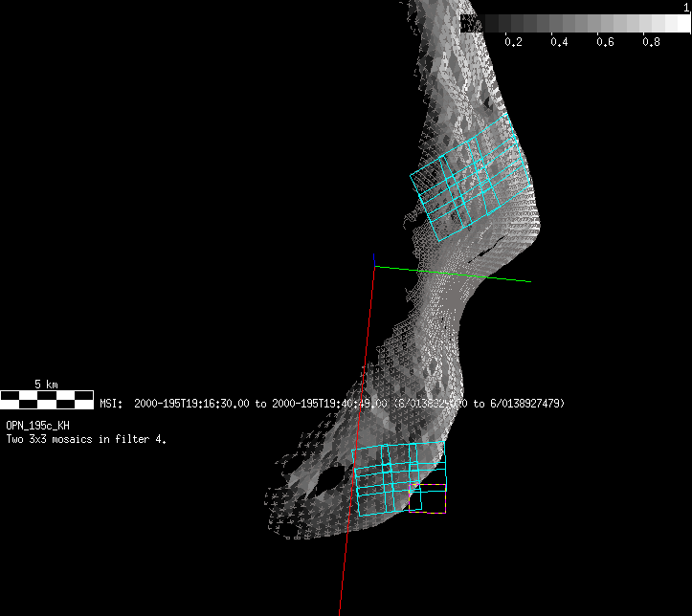The height and width of the screenshot is (616, 692).
Task: Click the 0.6 tick label on colorbar
Action: (605, 42)
